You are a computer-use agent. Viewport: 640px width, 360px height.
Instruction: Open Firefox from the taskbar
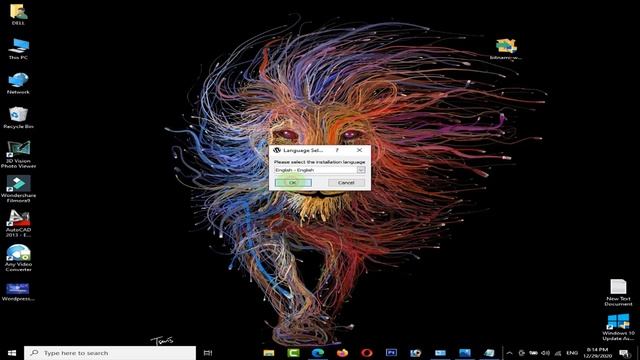click(x=342, y=353)
